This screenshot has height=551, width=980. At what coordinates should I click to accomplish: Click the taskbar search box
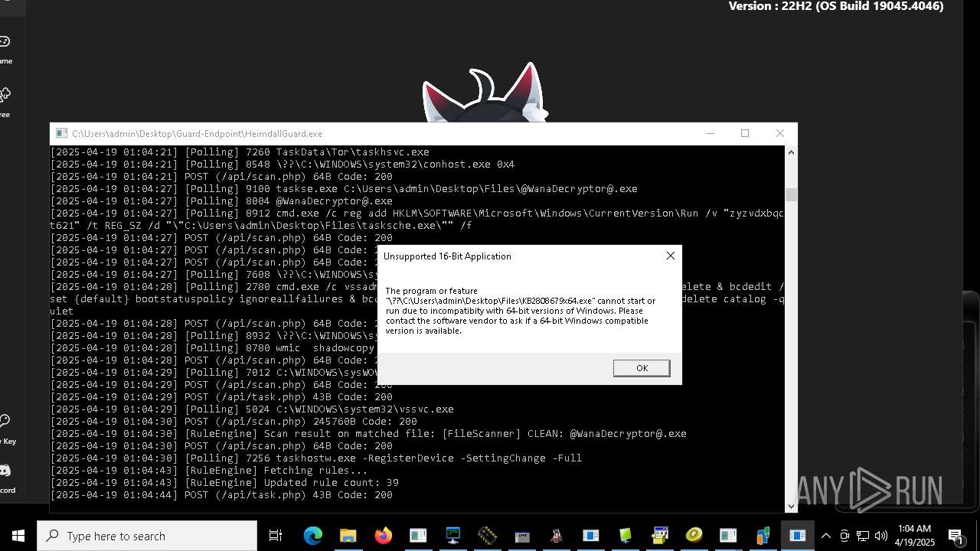point(147,536)
